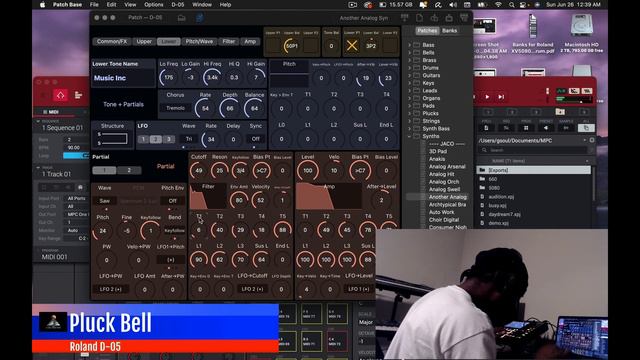640x360 pixels.
Task: Open the Chorus type Tremolo dropdown
Action: tap(176, 108)
